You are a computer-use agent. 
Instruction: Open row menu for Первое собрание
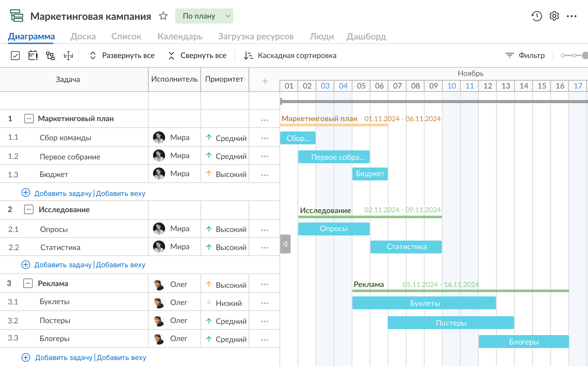click(x=265, y=157)
